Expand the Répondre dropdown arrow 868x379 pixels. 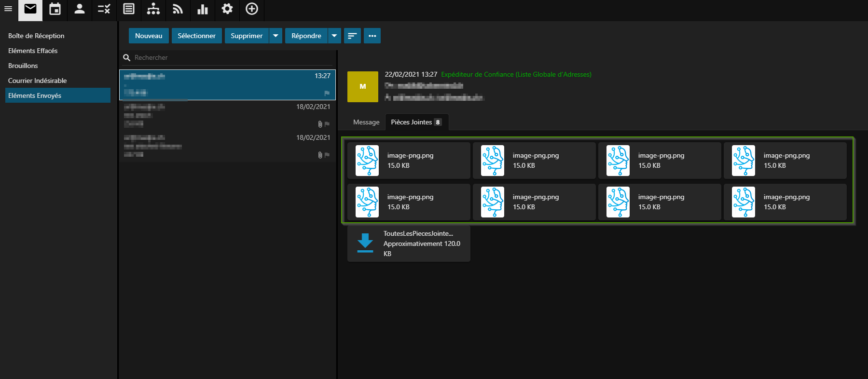pos(334,36)
